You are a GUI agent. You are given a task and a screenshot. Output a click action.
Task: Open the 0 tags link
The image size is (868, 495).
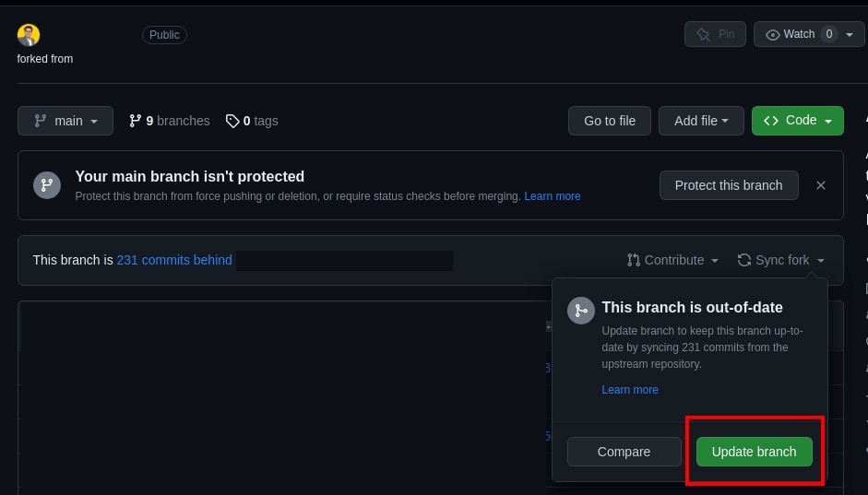pos(252,121)
